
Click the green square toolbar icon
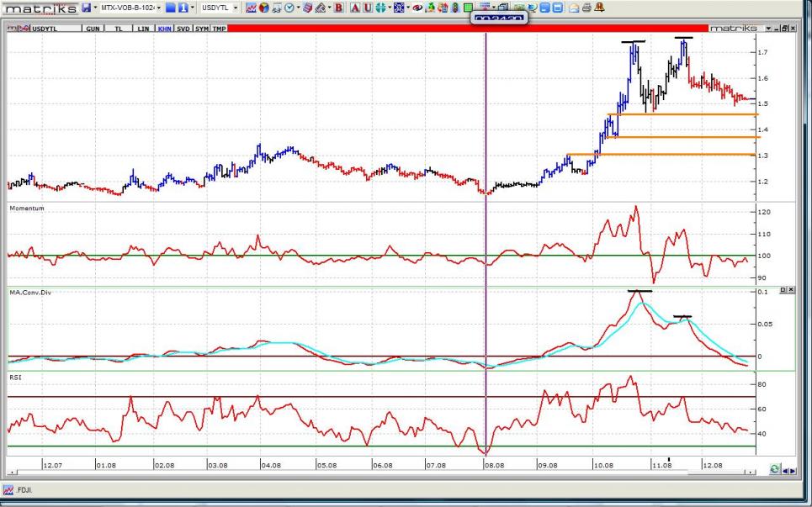pos(469,8)
